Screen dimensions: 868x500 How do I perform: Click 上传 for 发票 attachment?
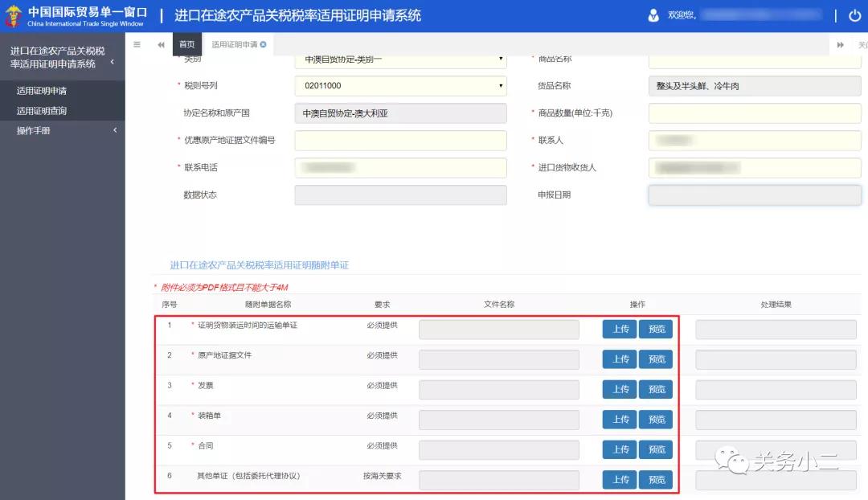pos(618,389)
